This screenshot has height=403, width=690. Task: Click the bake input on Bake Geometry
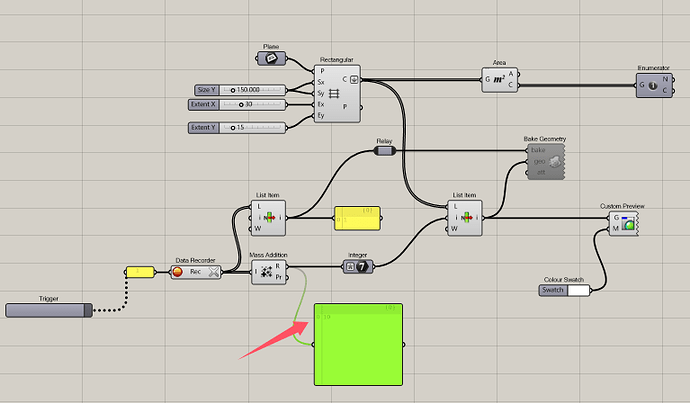538,150
